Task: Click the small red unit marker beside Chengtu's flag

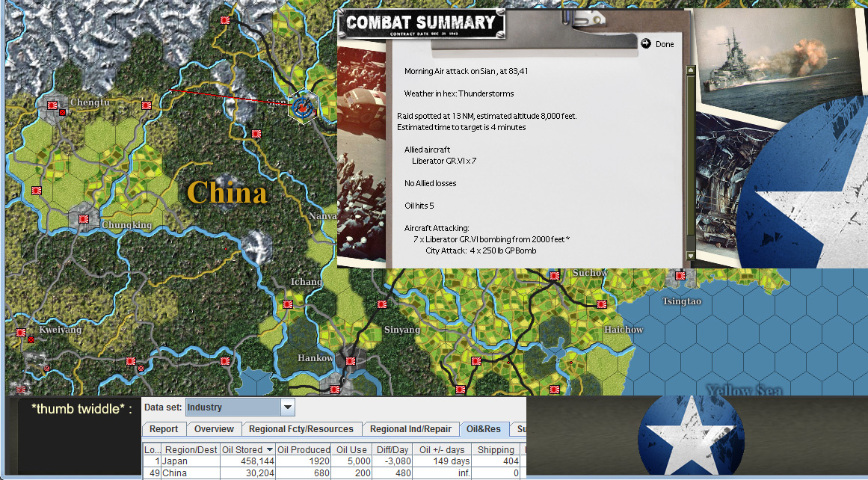Action: 62,112
